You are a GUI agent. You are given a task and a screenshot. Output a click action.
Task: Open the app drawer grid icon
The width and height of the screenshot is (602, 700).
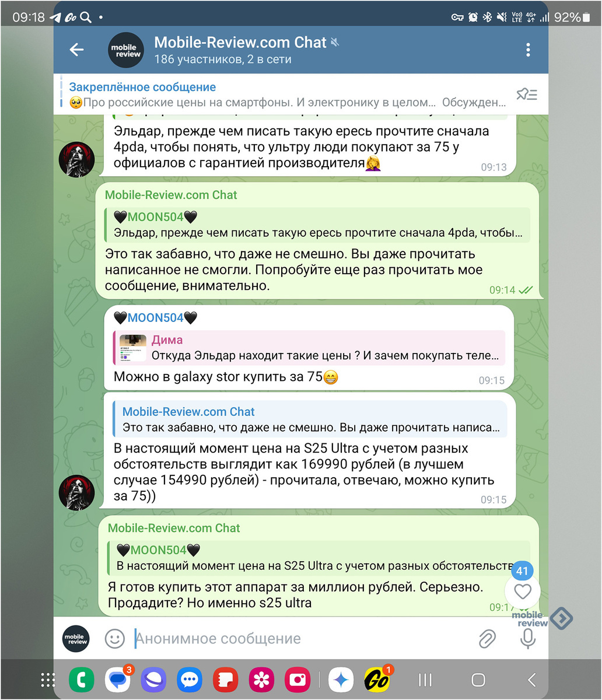[48, 680]
